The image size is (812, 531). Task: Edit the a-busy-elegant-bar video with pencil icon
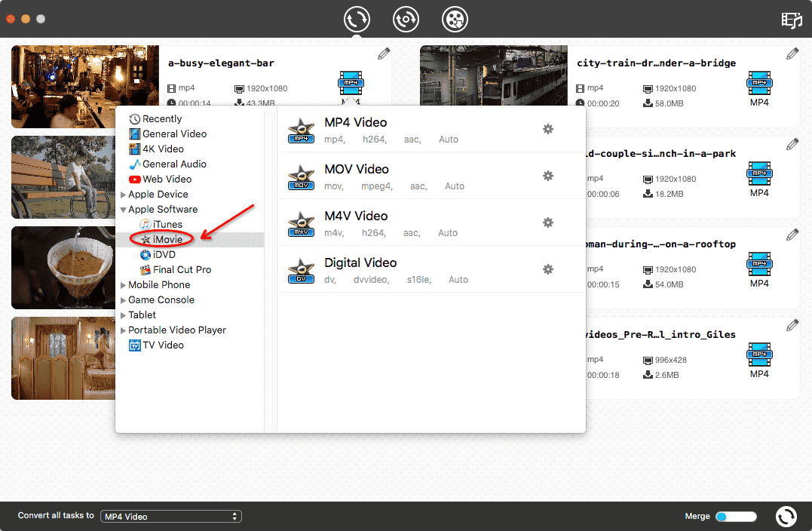pos(383,54)
